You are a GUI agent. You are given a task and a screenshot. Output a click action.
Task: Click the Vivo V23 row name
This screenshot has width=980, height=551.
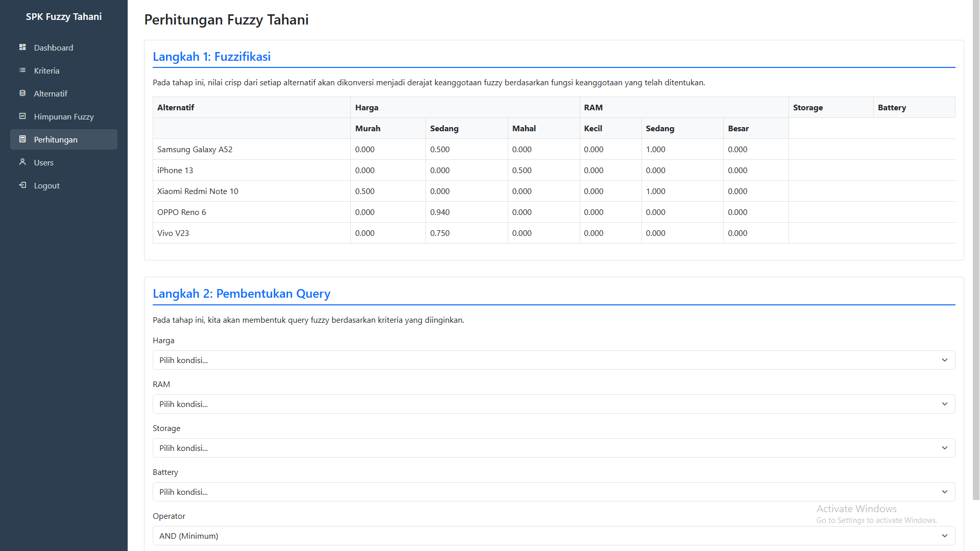click(173, 233)
